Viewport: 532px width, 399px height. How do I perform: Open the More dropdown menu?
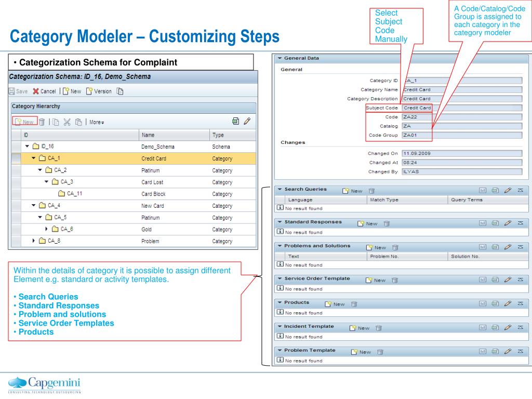[x=97, y=122]
